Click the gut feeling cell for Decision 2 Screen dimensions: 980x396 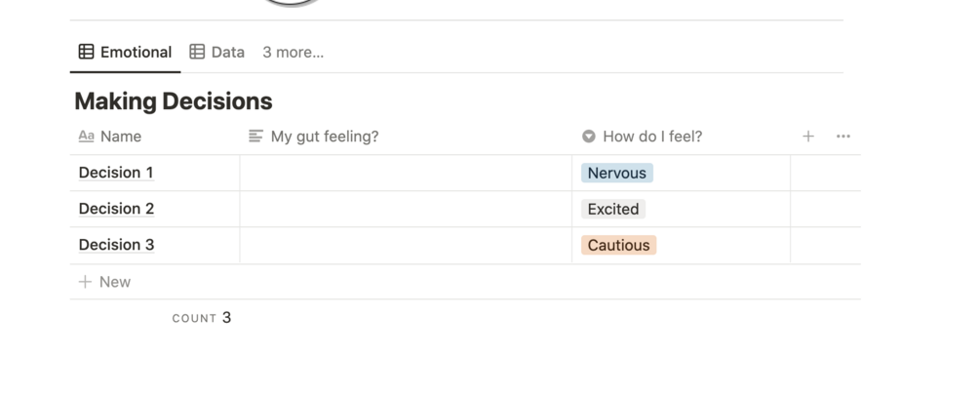click(x=405, y=209)
